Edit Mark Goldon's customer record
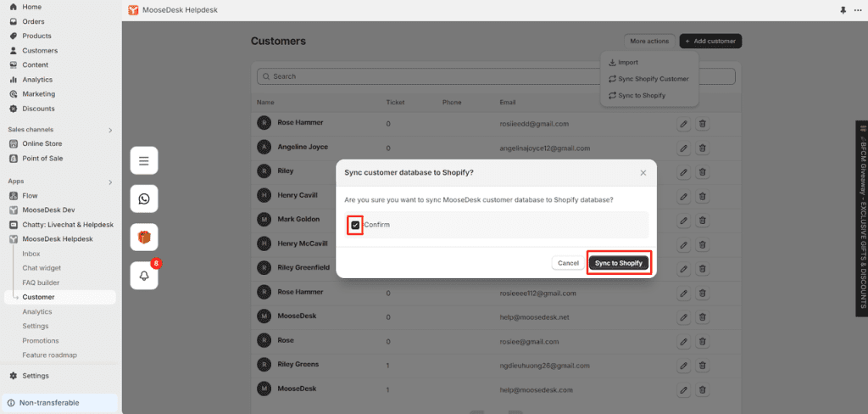Viewport: 868px width, 414px height. click(x=684, y=221)
